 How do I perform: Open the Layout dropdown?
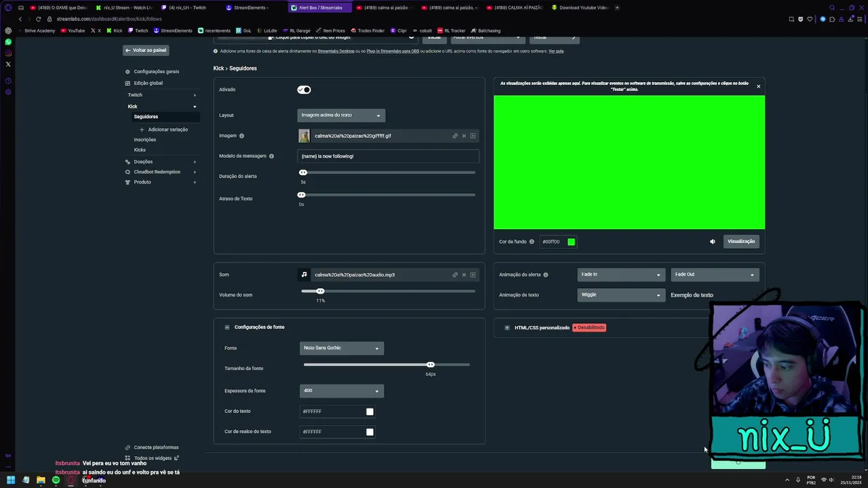(341, 115)
